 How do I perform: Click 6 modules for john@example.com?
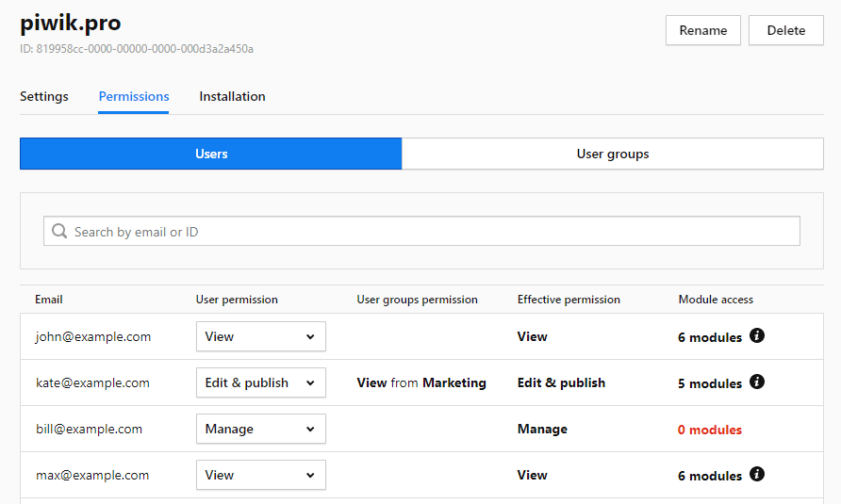click(x=709, y=337)
